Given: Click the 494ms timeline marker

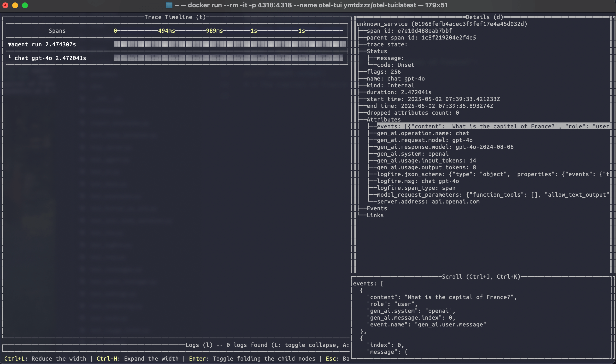Looking at the screenshot, I should (x=167, y=31).
